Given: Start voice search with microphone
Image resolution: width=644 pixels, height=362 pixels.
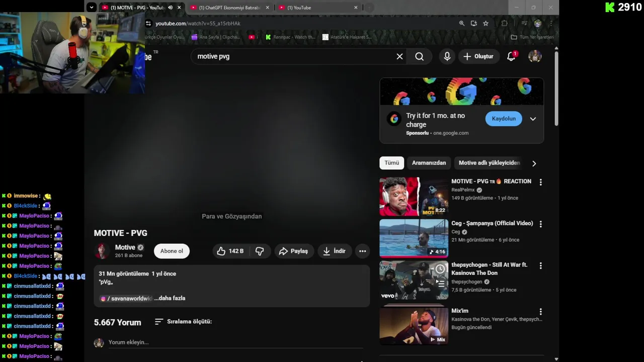Looking at the screenshot, I should click(x=447, y=56).
